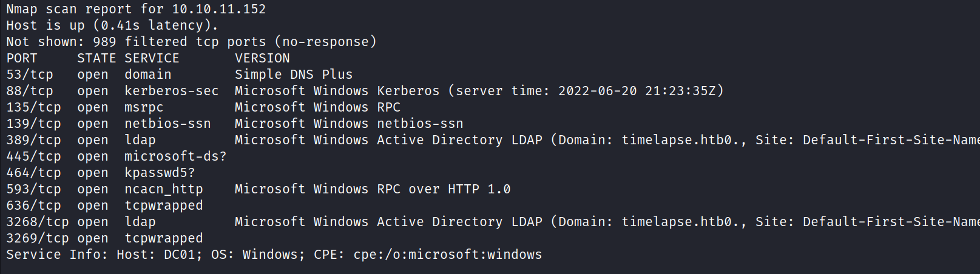This screenshot has width=980, height=274.
Task: Click the 389/tcp port entry
Action: (33, 140)
